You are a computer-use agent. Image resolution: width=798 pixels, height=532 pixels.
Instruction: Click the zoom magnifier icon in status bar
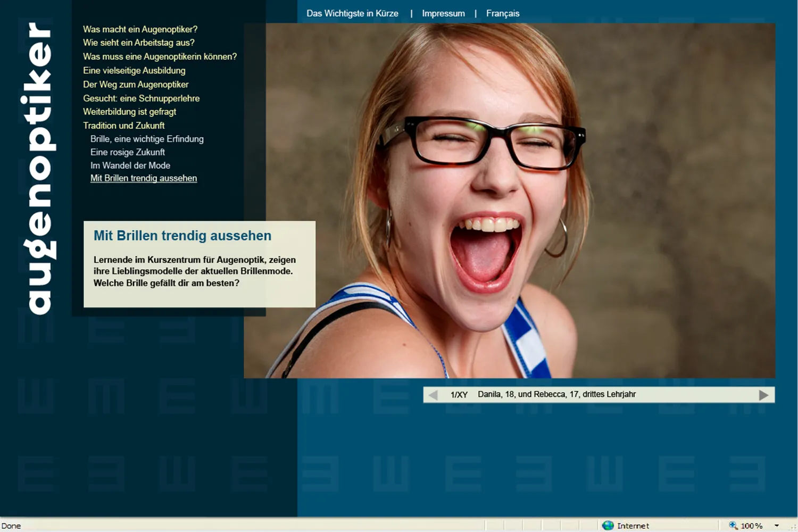tap(733, 526)
